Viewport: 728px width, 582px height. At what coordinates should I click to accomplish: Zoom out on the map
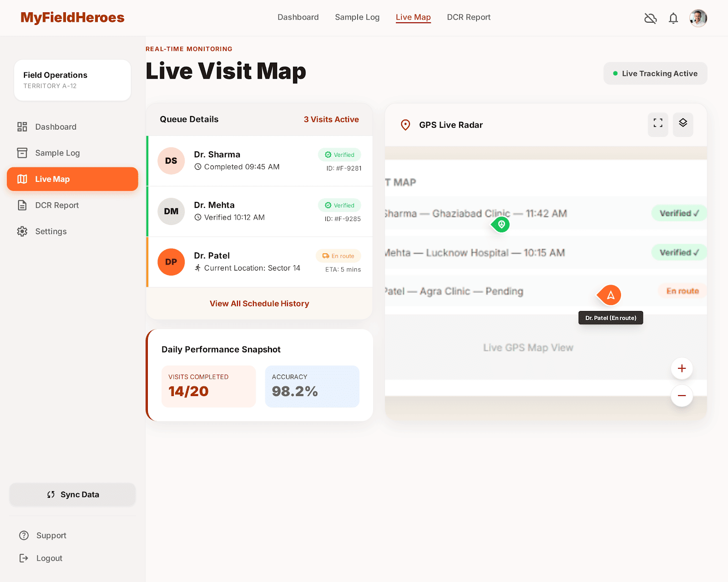(x=682, y=396)
